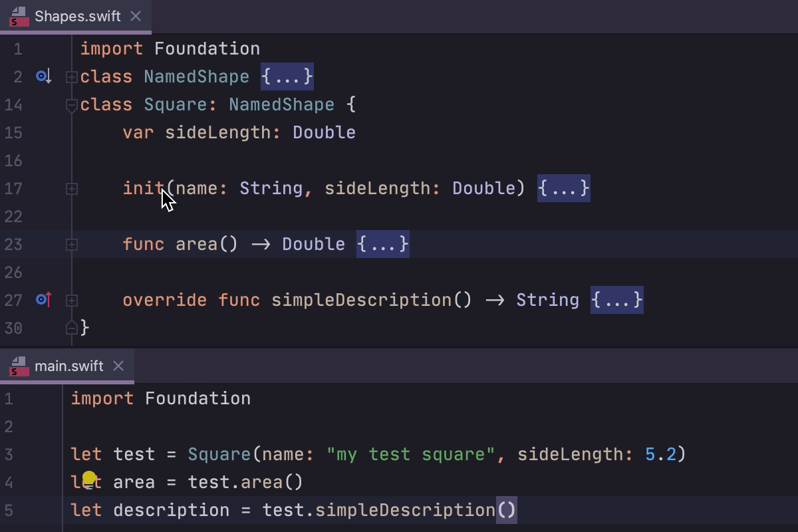Image resolution: width=798 pixels, height=532 pixels.
Task: Click the fold marker at closing brace line 30
Action: 72,328
